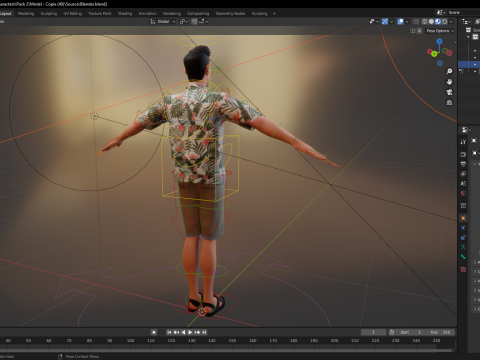This screenshot has height=360, width=480.
Task: Jump to timeline end frame button
Action: point(204,332)
